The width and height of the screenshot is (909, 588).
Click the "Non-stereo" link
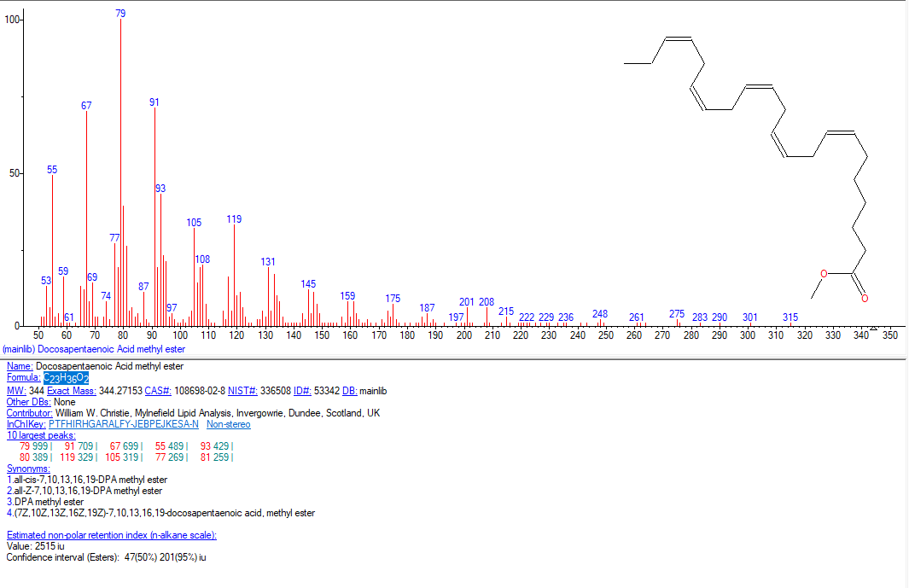(229, 424)
